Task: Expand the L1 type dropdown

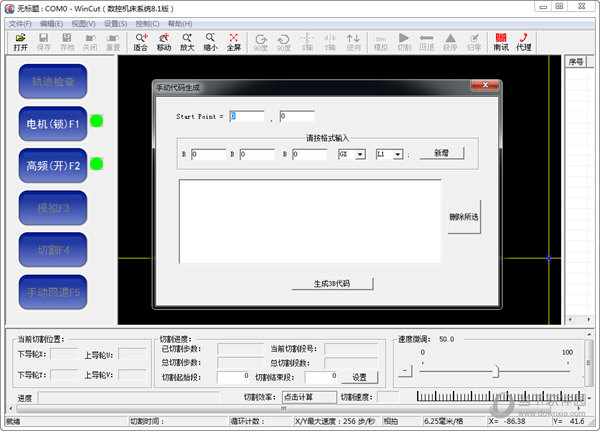Action: pyautogui.click(x=398, y=154)
